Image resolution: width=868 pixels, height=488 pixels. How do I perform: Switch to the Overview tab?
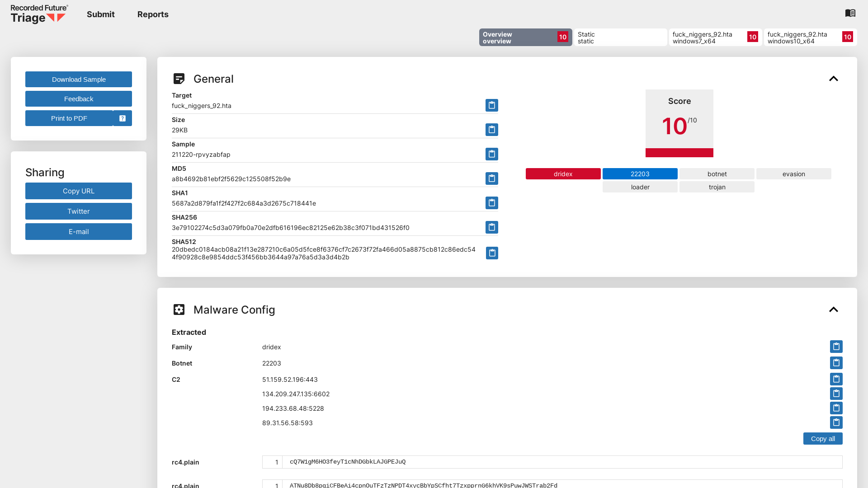click(x=526, y=38)
